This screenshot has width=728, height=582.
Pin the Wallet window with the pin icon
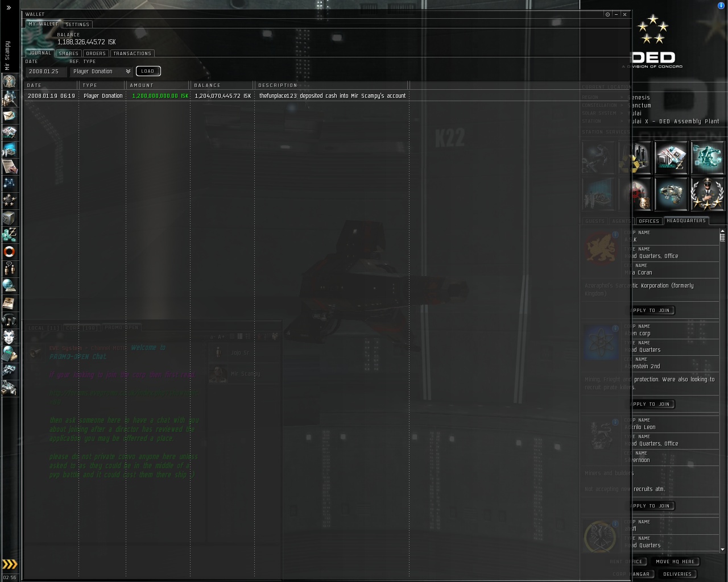pyautogui.click(x=607, y=14)
